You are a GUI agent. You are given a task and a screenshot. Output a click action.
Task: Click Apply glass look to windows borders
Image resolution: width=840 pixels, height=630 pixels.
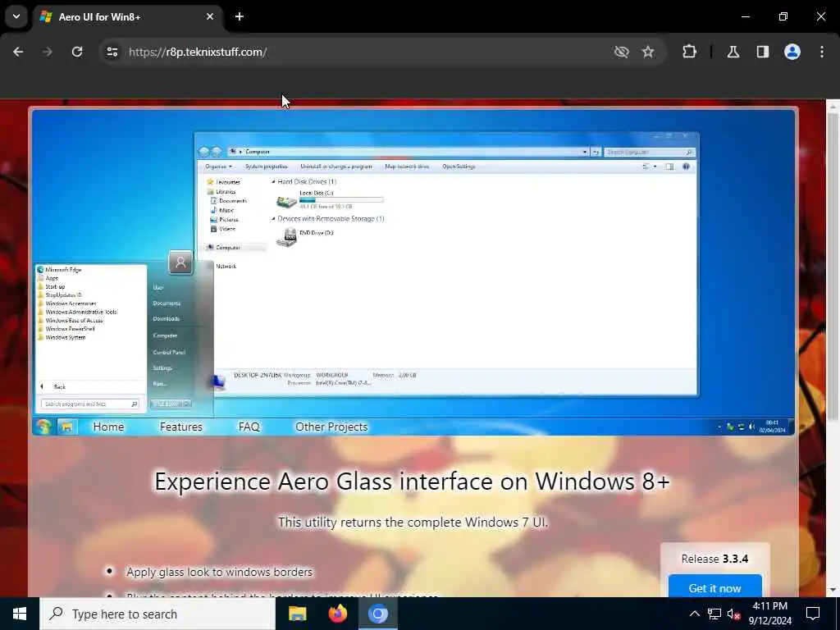click(219, 572)
